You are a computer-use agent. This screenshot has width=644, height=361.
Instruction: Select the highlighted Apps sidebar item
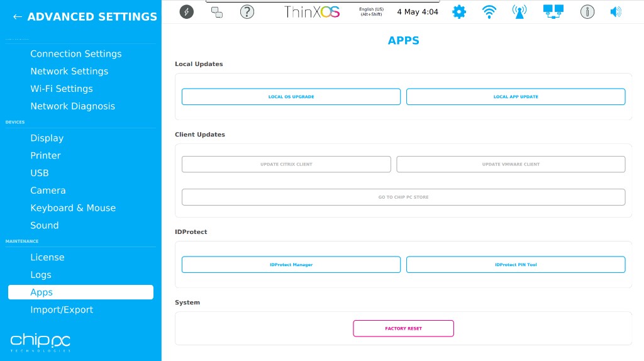point(81,292)
